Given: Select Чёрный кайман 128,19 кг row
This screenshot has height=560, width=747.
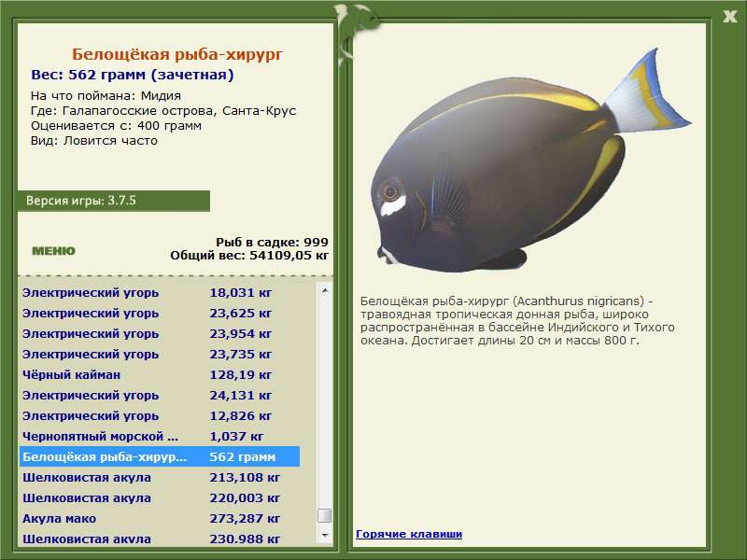Looking at the screenshot, I should pyautogui.click(x=160, y=375).
